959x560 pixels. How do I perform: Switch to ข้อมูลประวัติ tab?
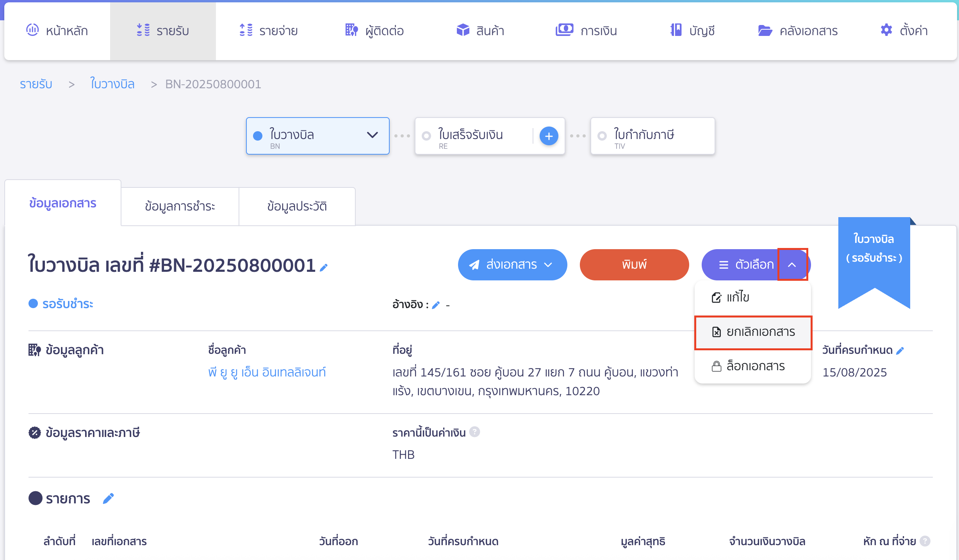pos(297,207)
